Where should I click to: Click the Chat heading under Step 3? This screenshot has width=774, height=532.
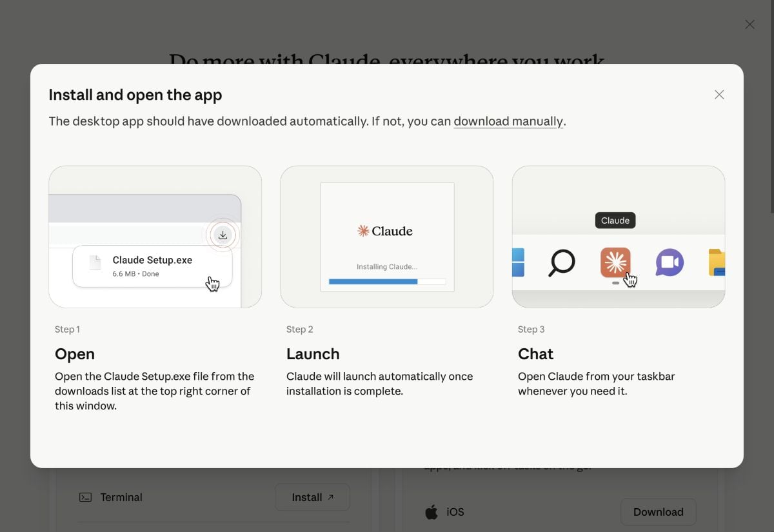point(536,354)
